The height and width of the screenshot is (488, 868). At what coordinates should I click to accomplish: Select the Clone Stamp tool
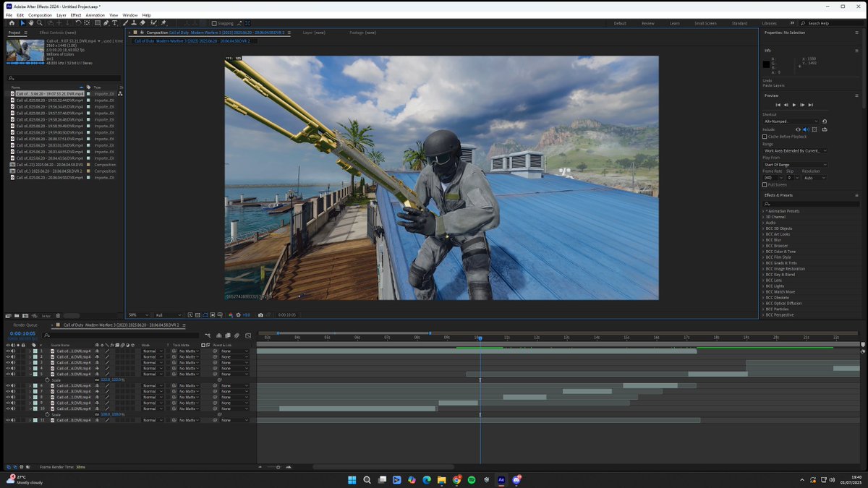coord(134,22)
